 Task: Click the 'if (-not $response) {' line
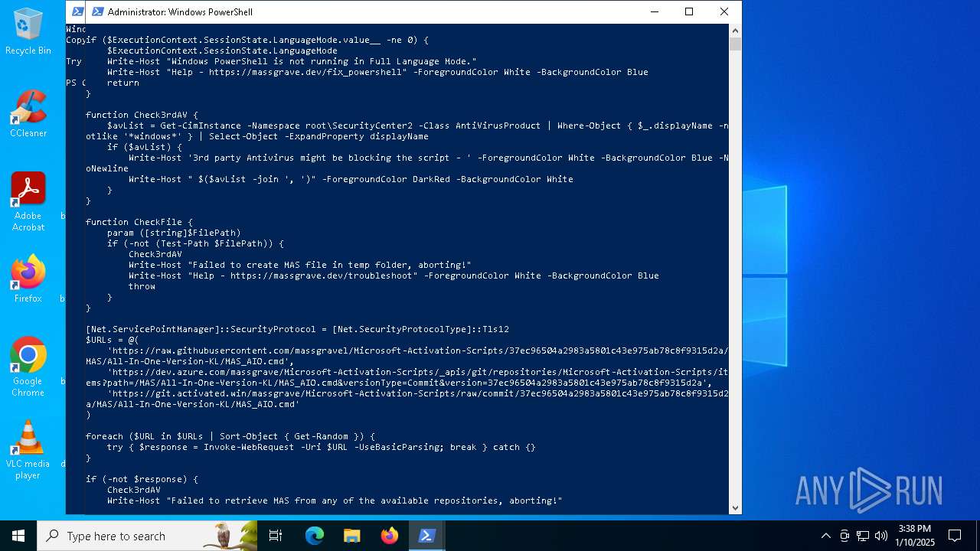pyautogui.click(x=142, y=479)
